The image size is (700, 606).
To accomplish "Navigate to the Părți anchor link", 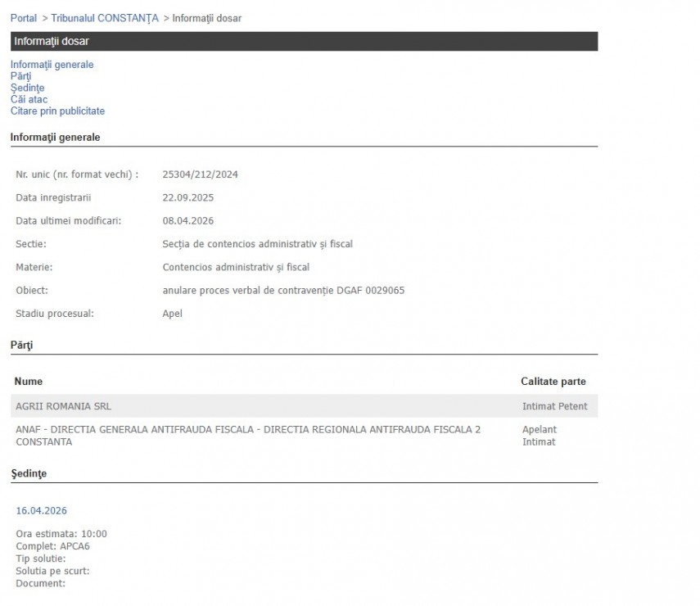I will [20, 76].
